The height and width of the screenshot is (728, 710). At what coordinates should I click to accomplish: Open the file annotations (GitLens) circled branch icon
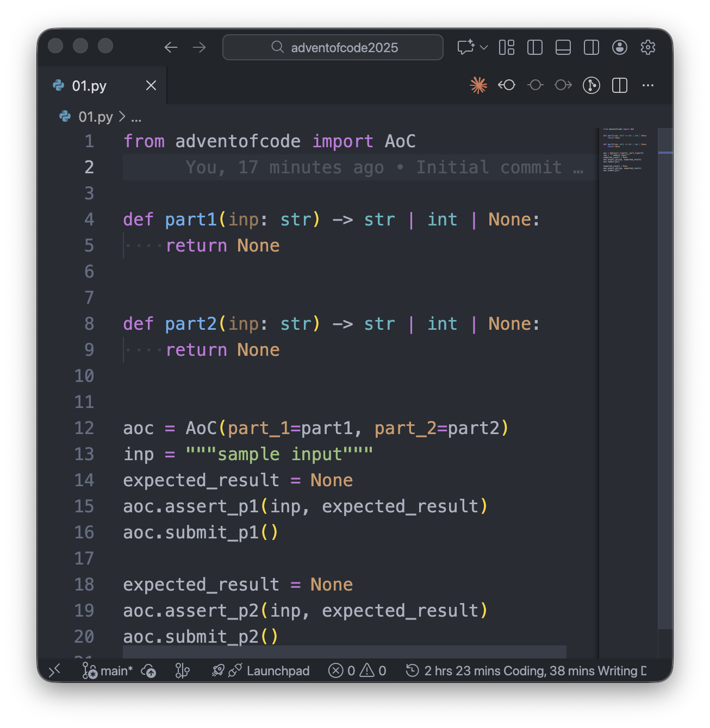591,85
